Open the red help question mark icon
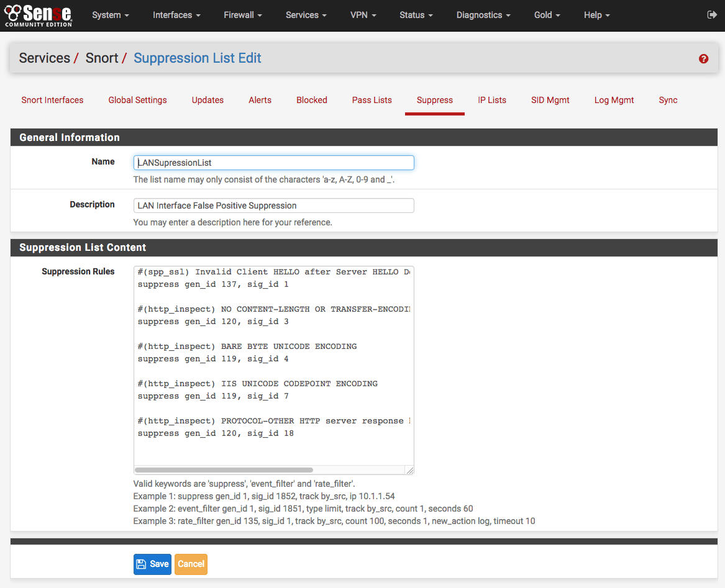The height and width of the screenshot is (588, 725). pos(703,59)
